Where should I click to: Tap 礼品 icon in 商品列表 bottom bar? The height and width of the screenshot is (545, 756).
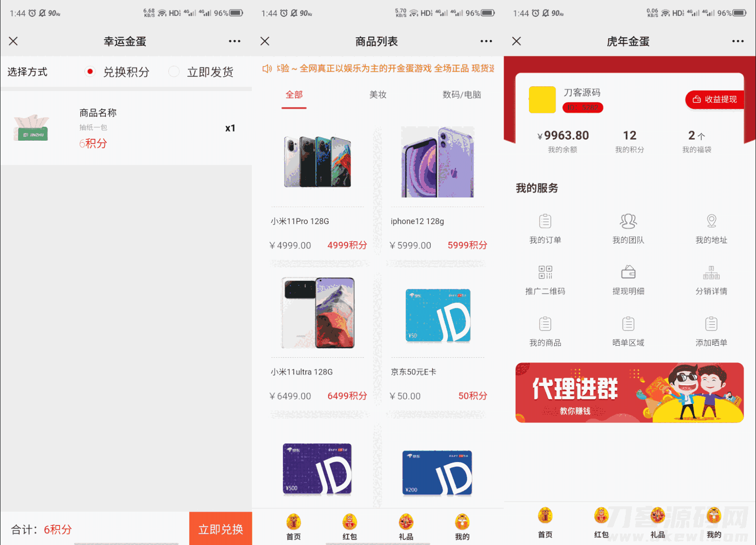tap(406, 522)
